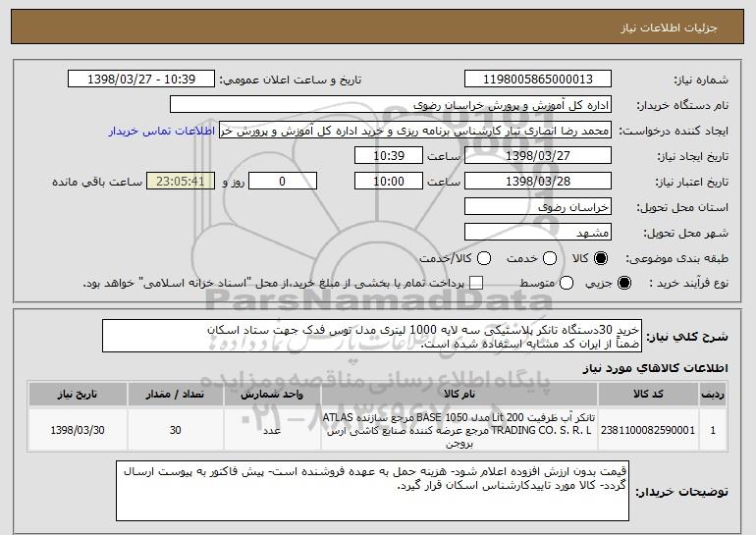Click the delivery province field خراسان رضوی
The height and width of the screenshot is (535, 756).
538,207
